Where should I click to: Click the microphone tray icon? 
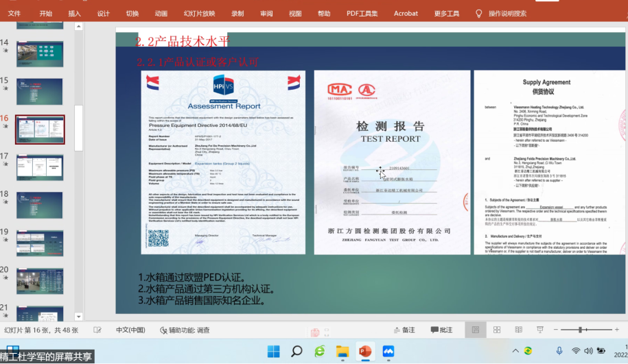[x=559, y=351]
